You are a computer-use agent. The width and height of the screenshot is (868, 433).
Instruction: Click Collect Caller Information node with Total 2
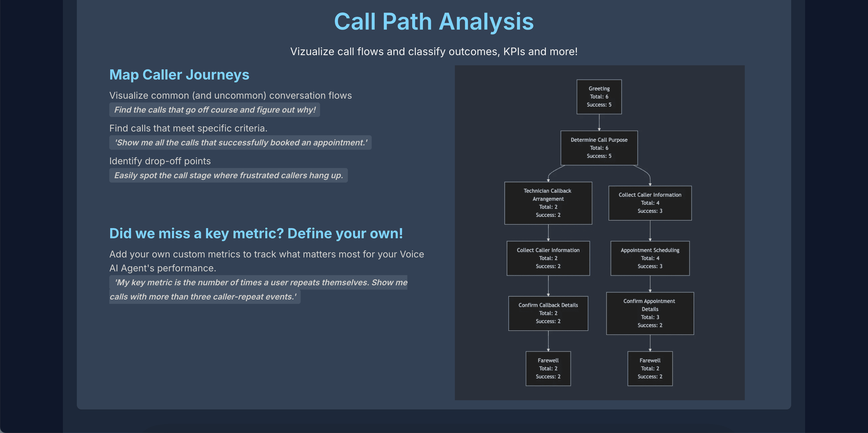point(548,258)
